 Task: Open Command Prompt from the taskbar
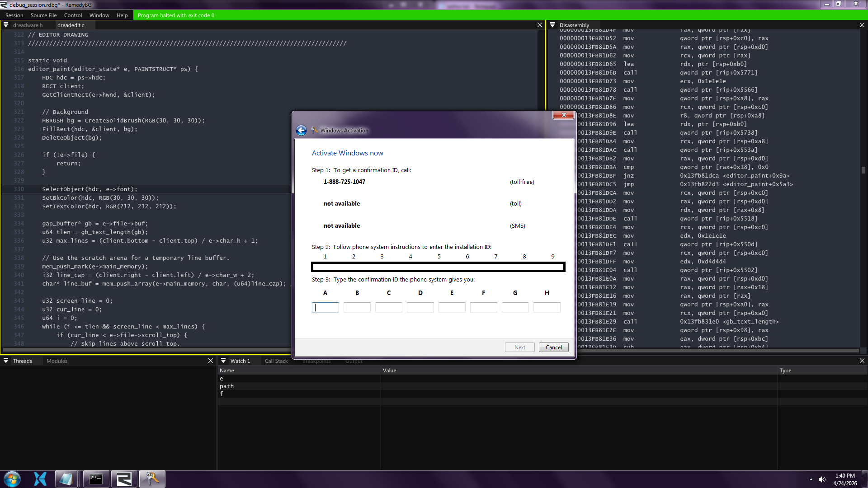pyautogui.click(x=96, y=479)
